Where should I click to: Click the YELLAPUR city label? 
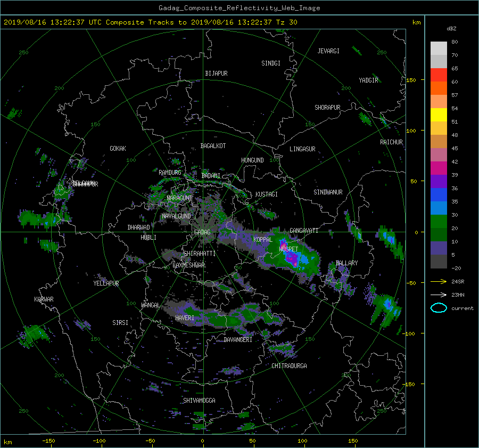[106, 283]
